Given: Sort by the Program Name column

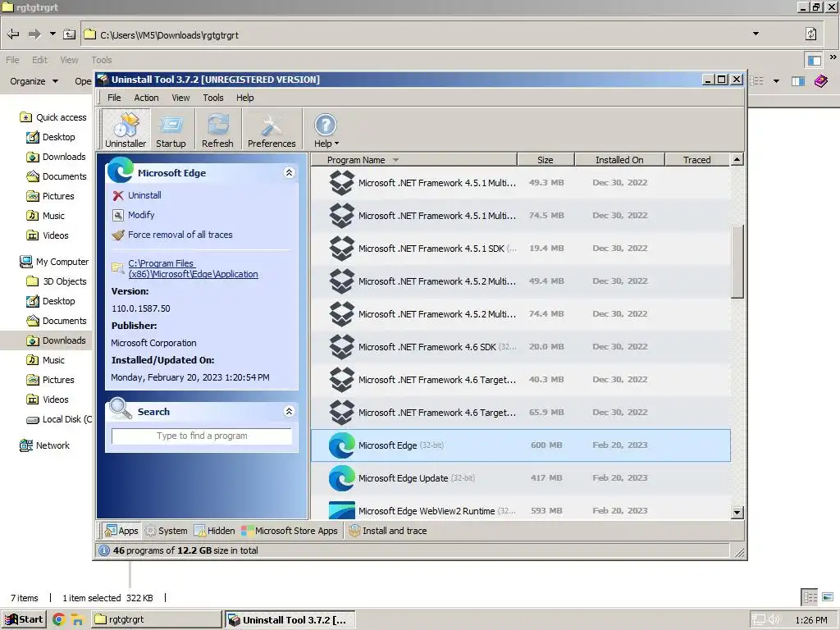Looking at the screenshot, I should click(x=414, y=160).
